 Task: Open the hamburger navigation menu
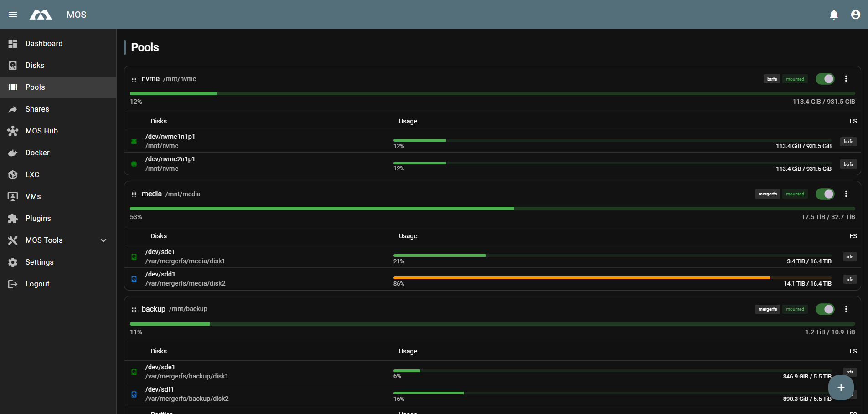(13, 14)
